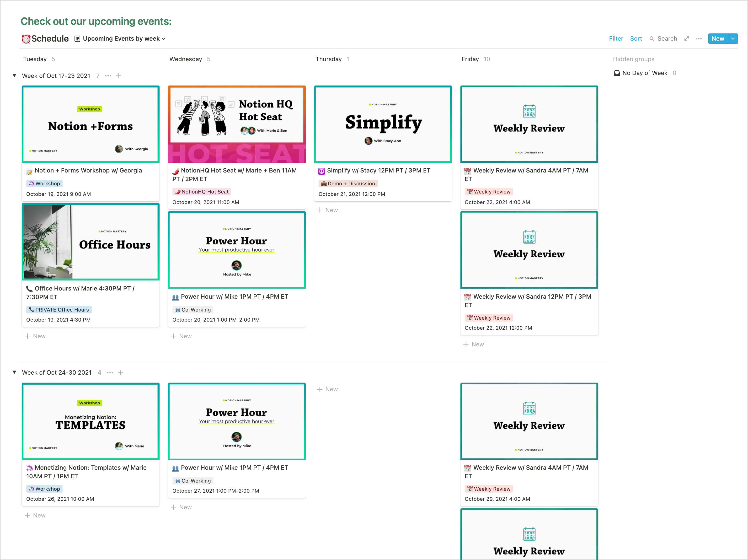Screen dimensions: 748x560
Task: Open the Simplify cover thumbnail
Action: (383, 124)
